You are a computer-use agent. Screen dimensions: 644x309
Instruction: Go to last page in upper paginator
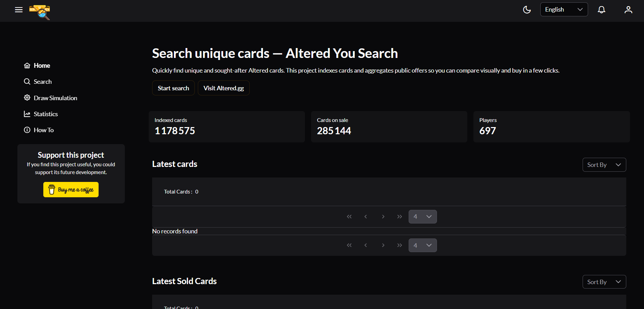tap(399, 217)
